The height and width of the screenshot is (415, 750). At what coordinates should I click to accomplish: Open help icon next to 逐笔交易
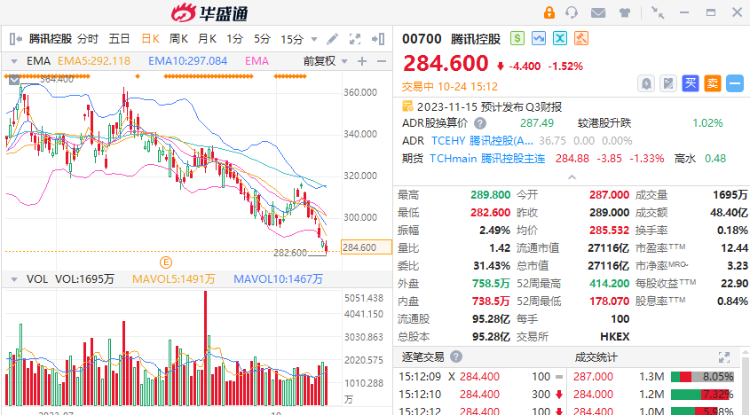tap(456, 357)
